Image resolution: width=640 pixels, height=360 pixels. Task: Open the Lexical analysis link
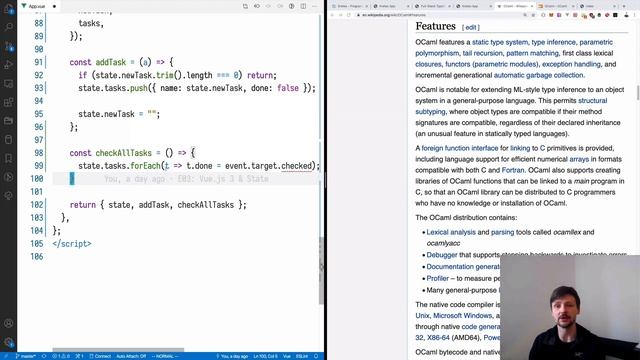click(x=451, y=232)
